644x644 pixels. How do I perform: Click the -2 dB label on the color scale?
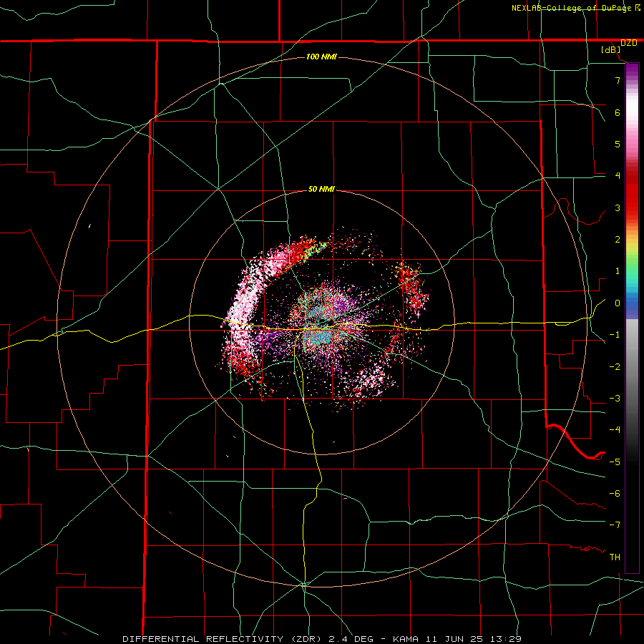615,367
